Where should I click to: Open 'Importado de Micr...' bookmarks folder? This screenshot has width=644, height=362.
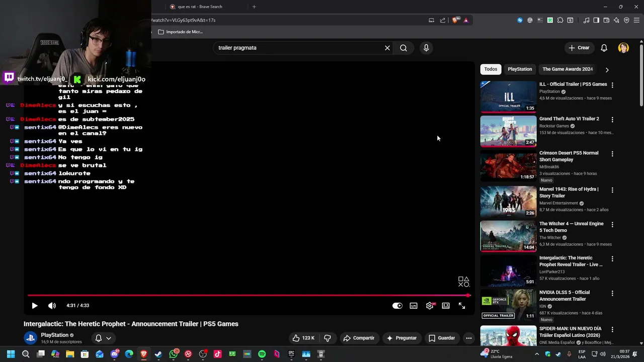[x=180, y=32]
